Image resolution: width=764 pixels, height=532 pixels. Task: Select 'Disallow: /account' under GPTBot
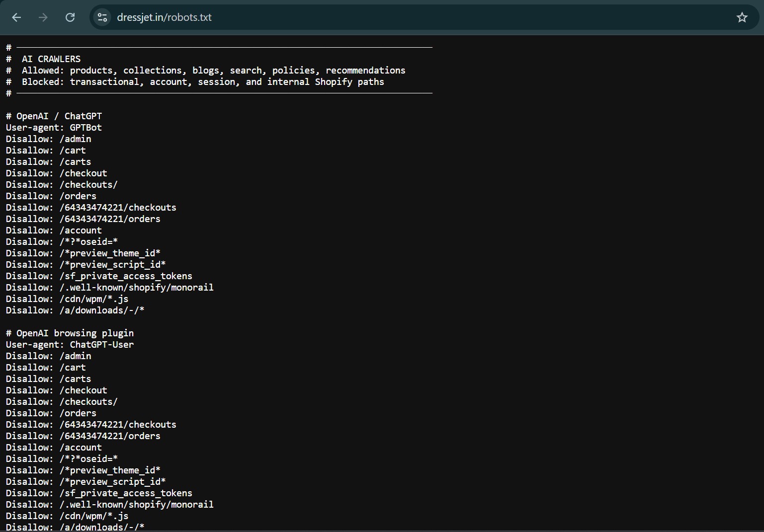pos(54,230)
